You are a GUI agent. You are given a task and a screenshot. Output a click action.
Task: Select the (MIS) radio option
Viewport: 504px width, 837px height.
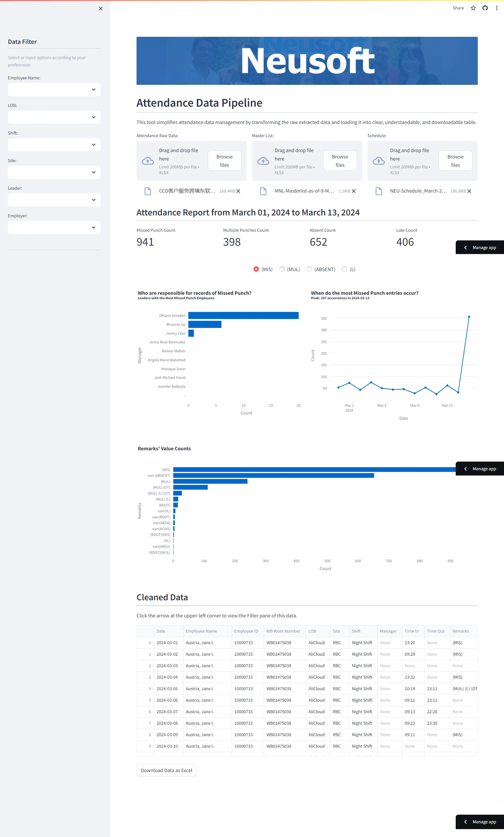pyautogui.click(x=256, y=269)
